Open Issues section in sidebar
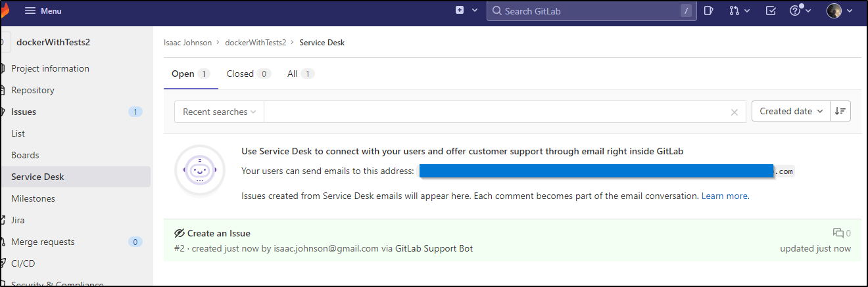The width and height of the screenshot is (868, 287). 24,112
